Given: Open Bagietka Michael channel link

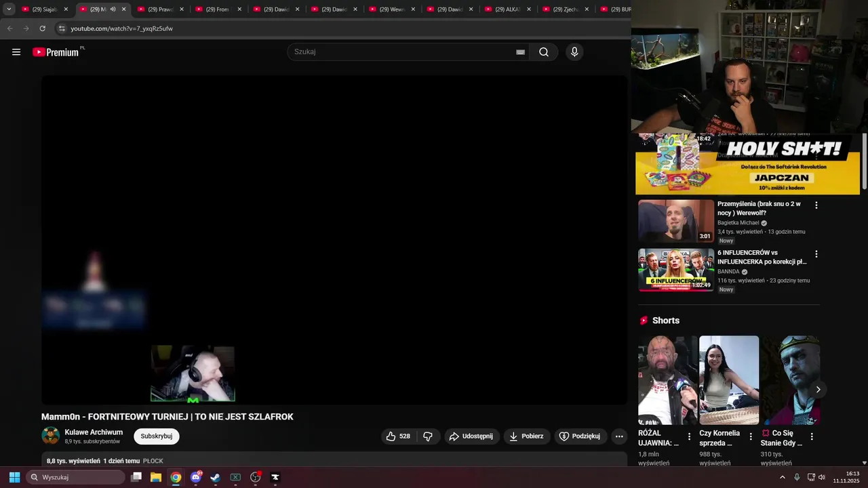Looking at the screenshot, I should (738, 223).
